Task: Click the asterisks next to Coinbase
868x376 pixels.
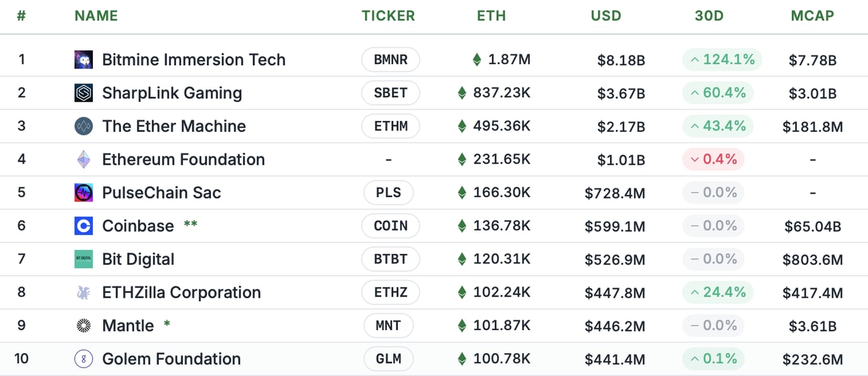Action: pyautogui.click(x=190, y=224)
